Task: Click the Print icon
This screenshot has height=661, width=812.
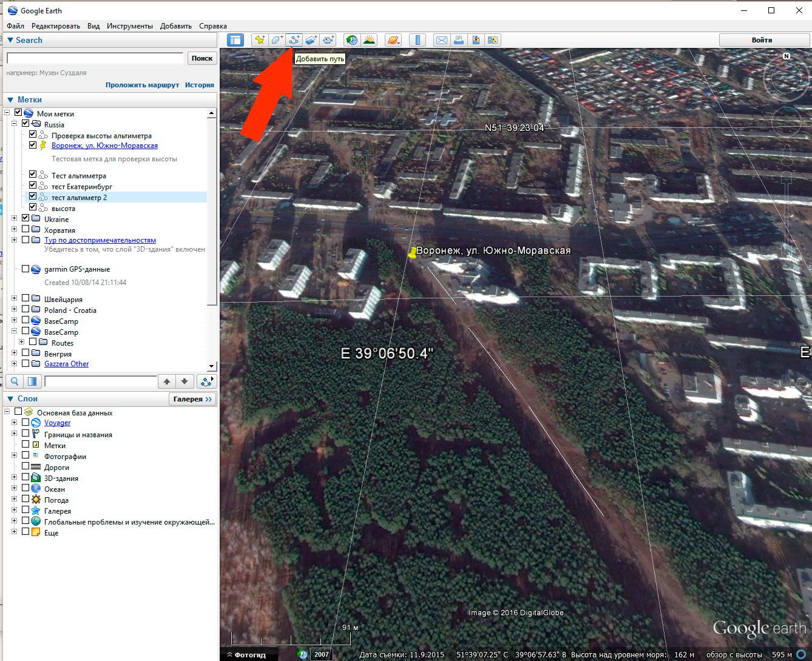Action: click(x=459, y=40)
